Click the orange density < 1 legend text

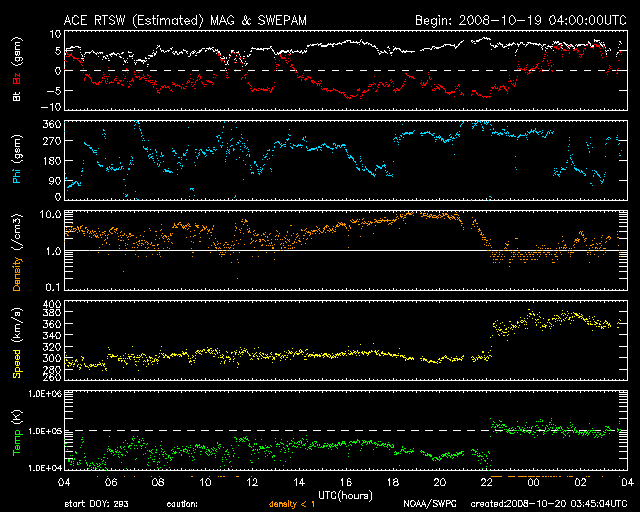click(292, 504)
